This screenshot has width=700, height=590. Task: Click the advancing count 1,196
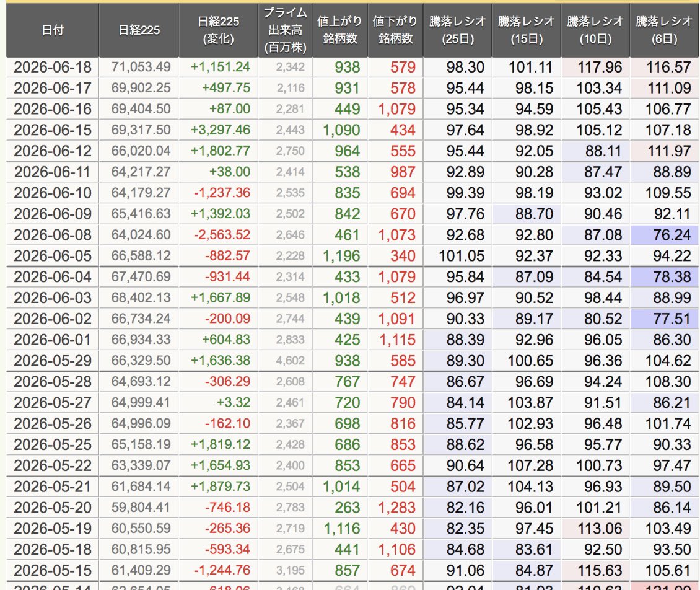coord(341,256)
